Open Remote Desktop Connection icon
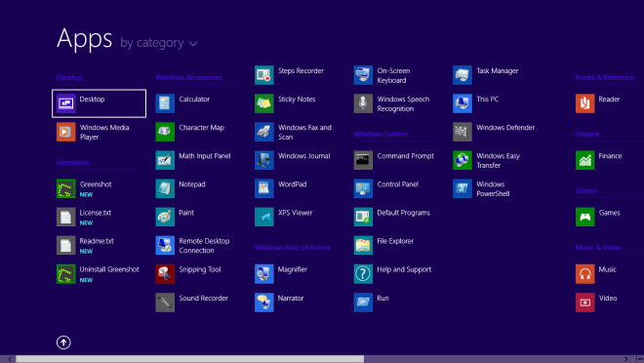644x363 pixels. pos(165,245)
